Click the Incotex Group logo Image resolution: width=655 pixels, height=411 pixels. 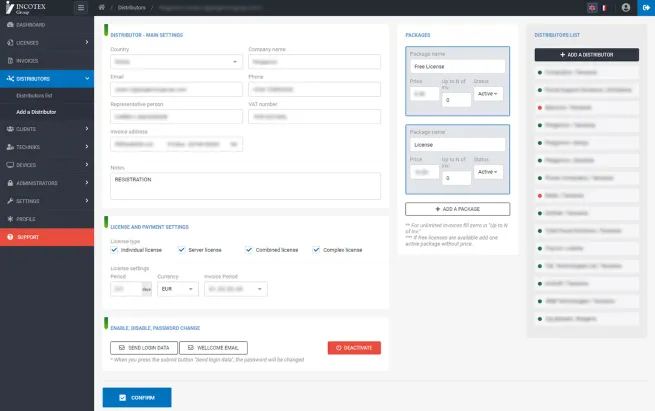[x=25, y=8]
